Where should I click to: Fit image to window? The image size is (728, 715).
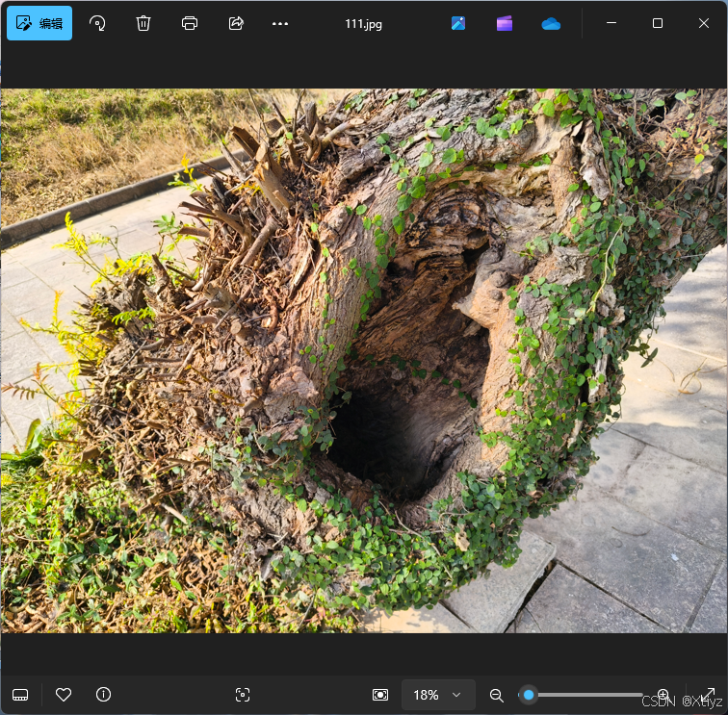tap(380, 695)
